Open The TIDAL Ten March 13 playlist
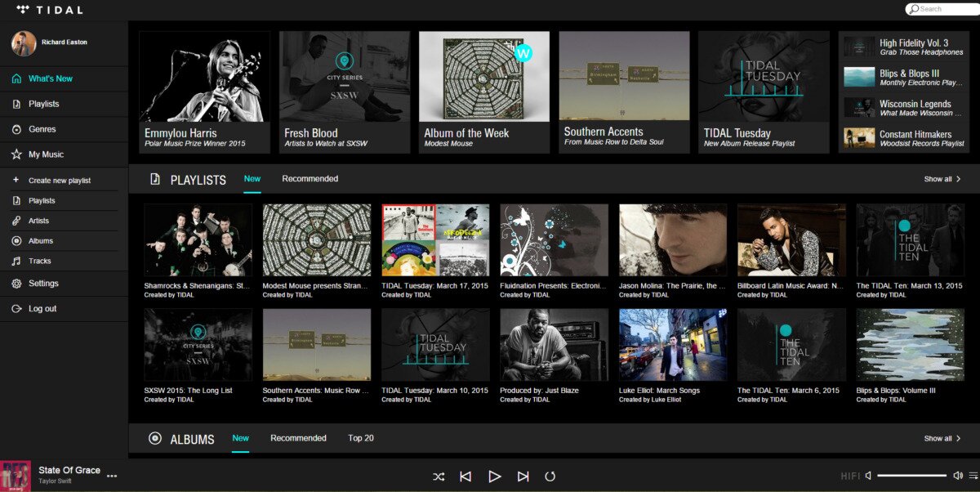 coord(910,240)
